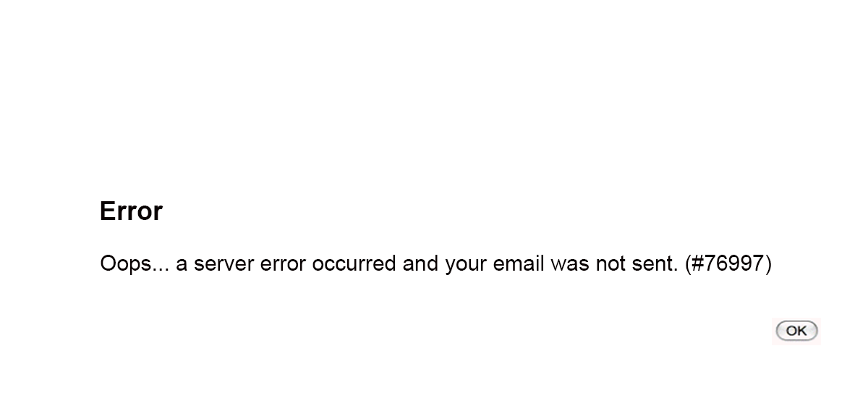Click the error code #76997
Image resolution: width=868 pixels, height=414 pixels.
(728, 263)
